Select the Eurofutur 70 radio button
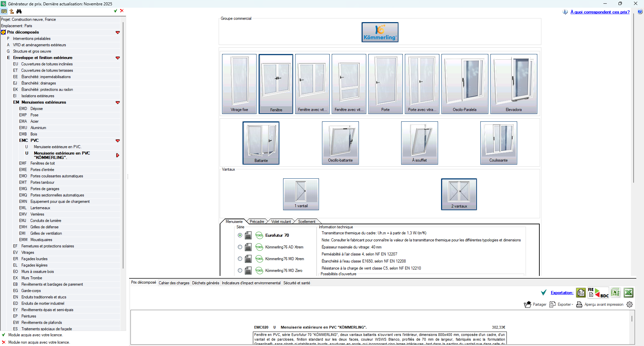The image size is (644, 346). point(240,235)
